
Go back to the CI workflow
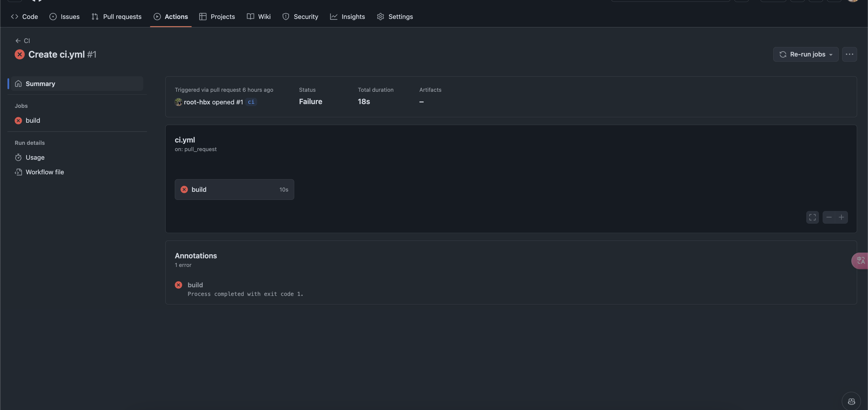23,41
